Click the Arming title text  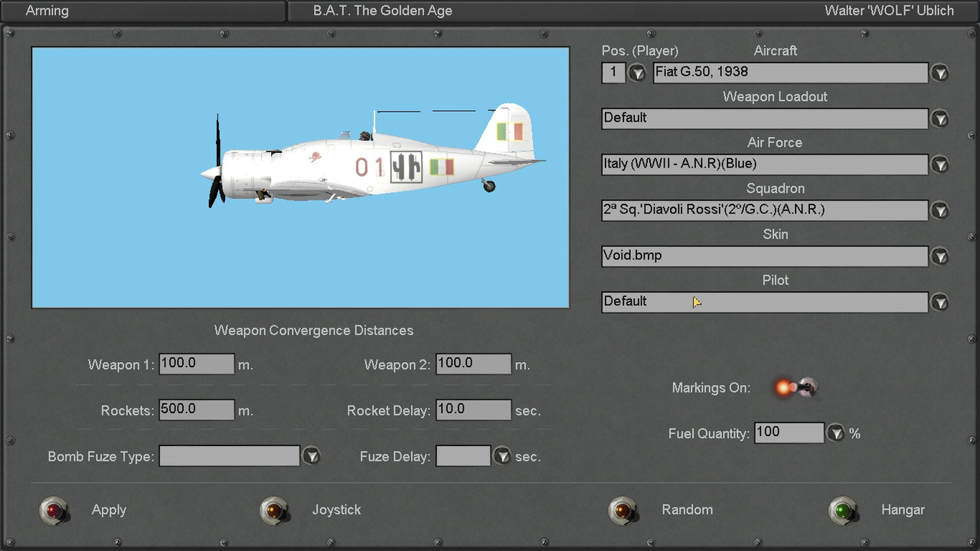[47, 11]
